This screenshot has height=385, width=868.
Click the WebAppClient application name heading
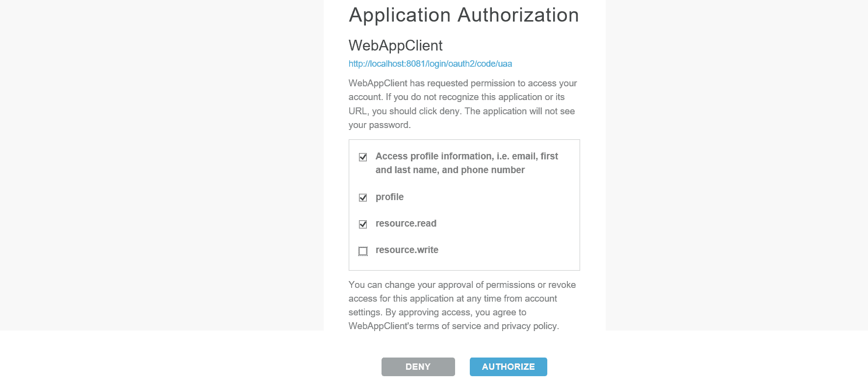(x=396, y=46)
